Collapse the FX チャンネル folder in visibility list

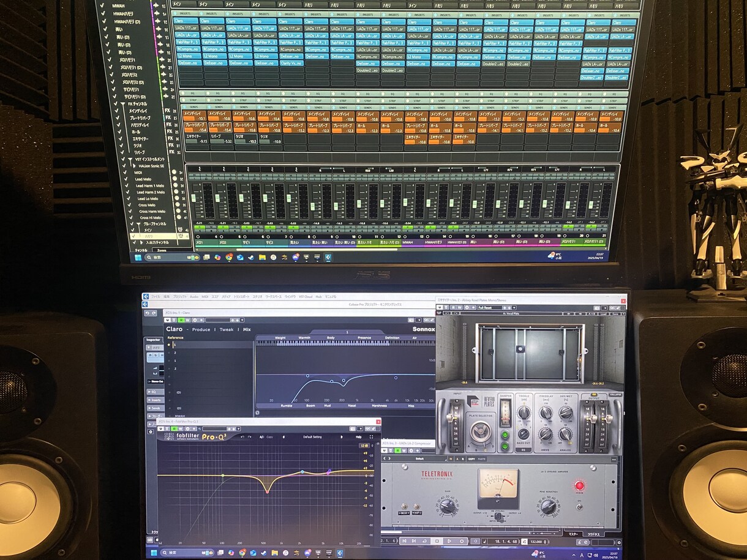[x=122, y=103]
